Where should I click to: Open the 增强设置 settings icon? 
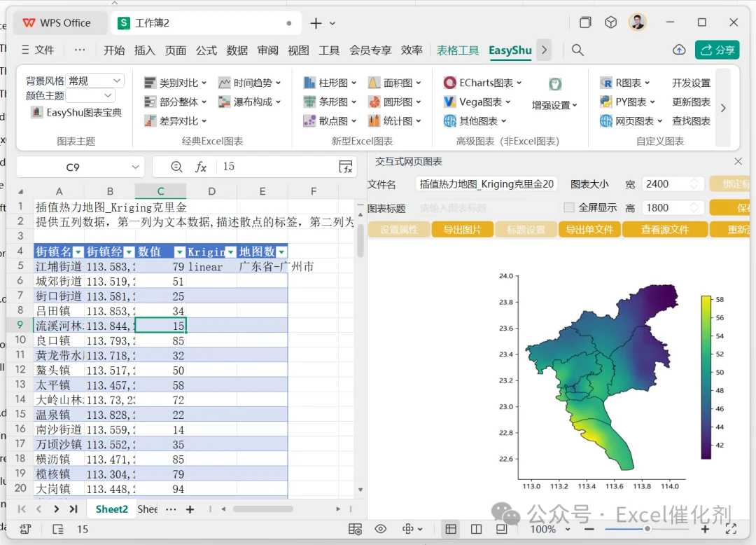(555, 84)
